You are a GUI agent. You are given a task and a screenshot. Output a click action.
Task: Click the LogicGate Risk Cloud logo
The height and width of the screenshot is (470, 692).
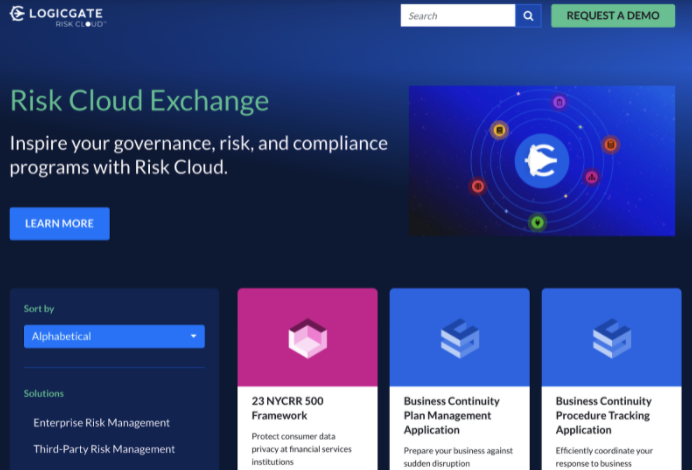(x=58, y=16)
